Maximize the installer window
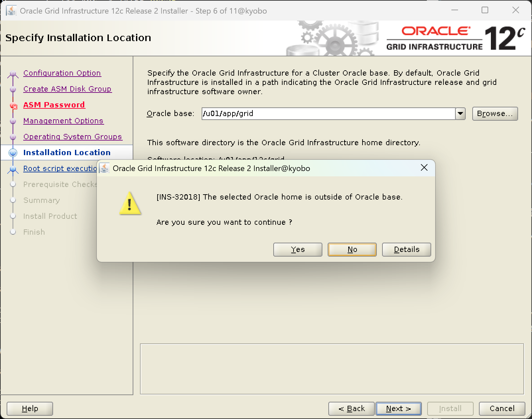This screenshot has height=419, width=532. click(485, 10)
